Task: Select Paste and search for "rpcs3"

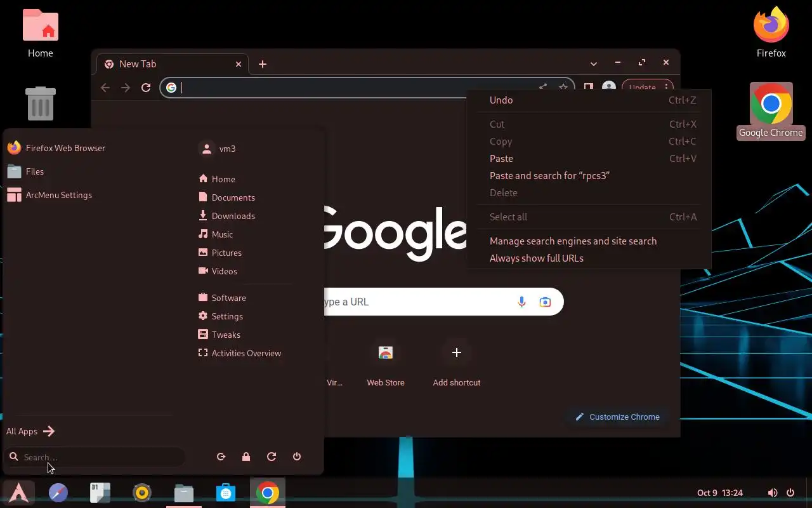Action: [x=589, y=176]
